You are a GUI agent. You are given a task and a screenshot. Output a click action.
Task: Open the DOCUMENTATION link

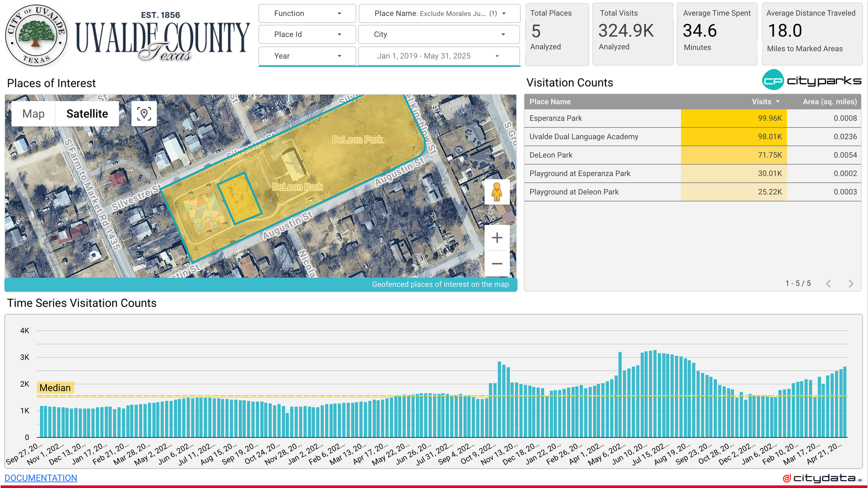pos(41,478)
